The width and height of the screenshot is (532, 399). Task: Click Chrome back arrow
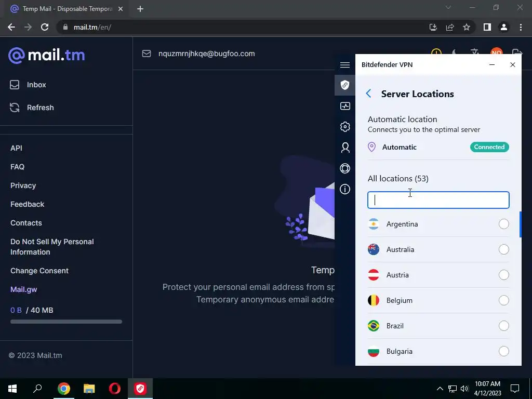(x=11, y=27)
